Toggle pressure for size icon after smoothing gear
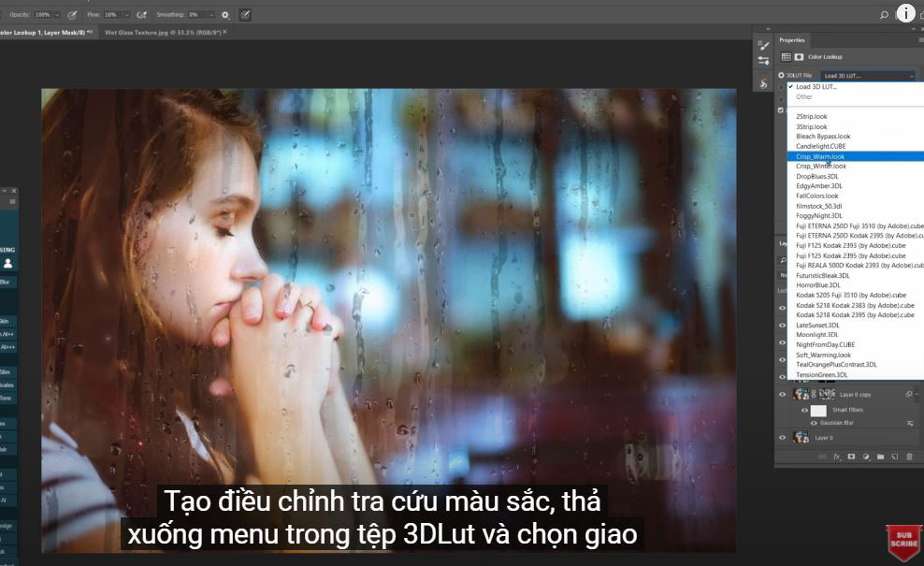924x566 pixels. click(245, 15)
